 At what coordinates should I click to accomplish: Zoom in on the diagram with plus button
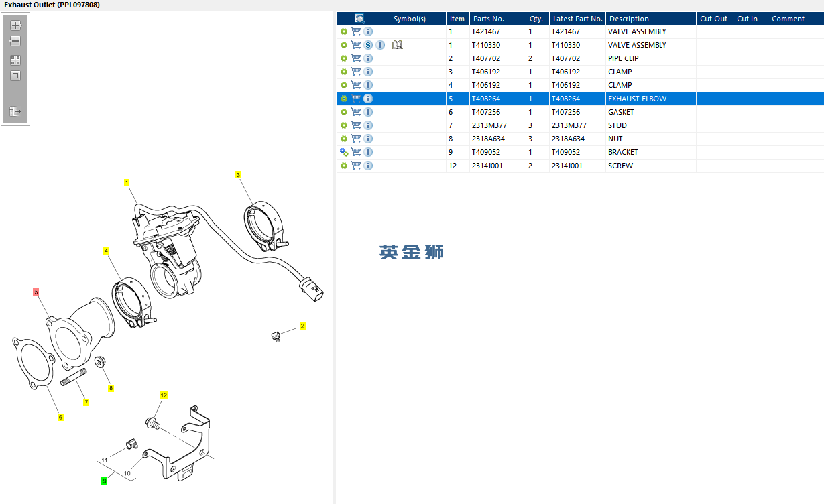[x=15, y=25]
